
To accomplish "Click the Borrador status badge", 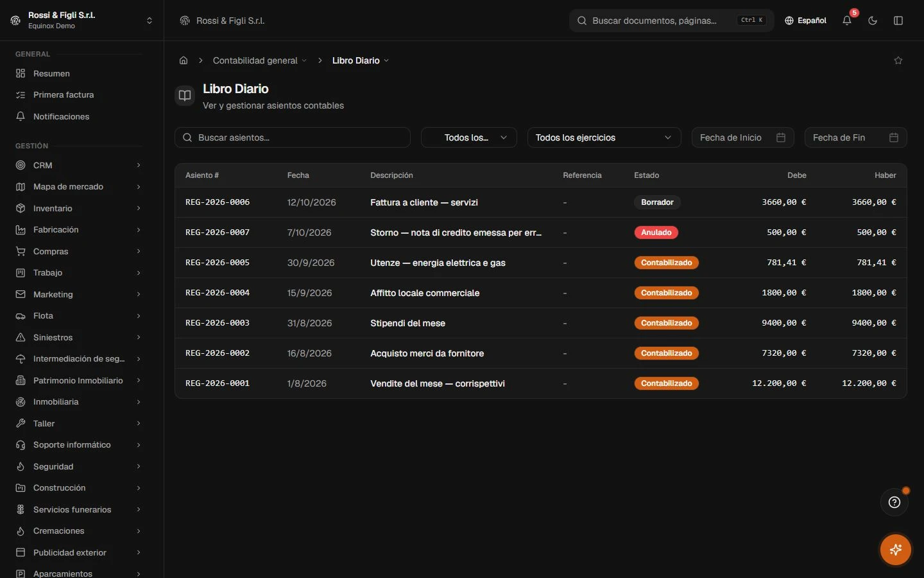I will coord(657,202).
